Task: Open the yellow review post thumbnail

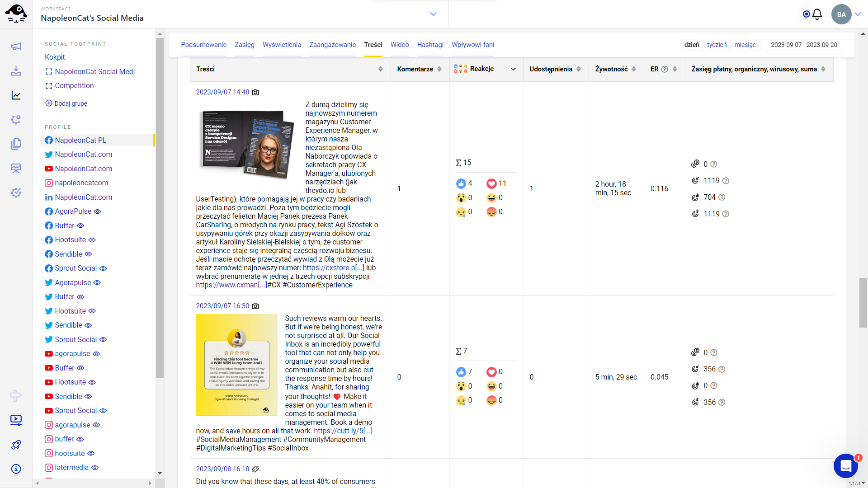Action: (x=236, y=365)
